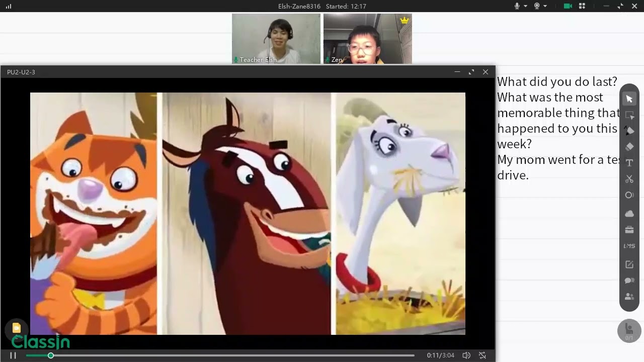Close the PU2-U2-3 video window

(486, 72)
